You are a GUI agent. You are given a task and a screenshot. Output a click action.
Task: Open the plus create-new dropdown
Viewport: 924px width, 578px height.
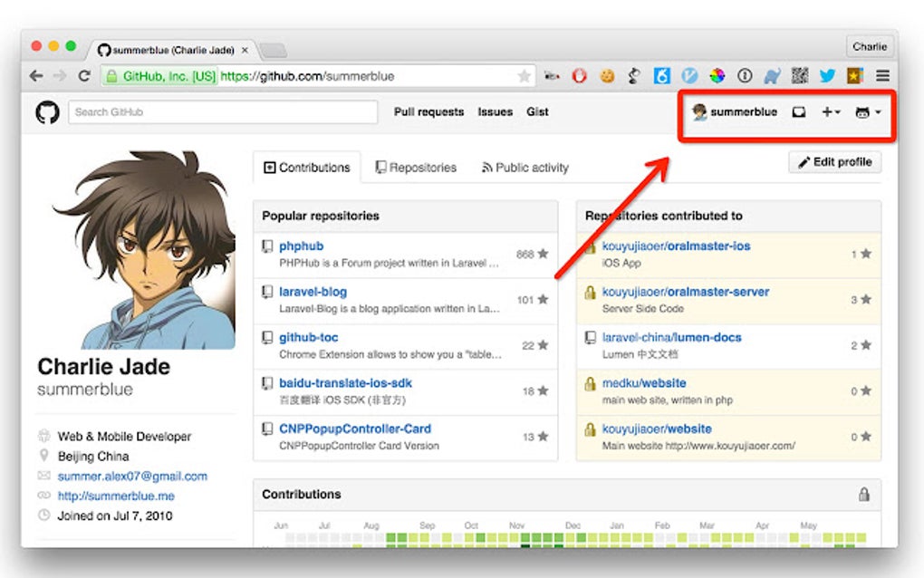tap(831, 112)
